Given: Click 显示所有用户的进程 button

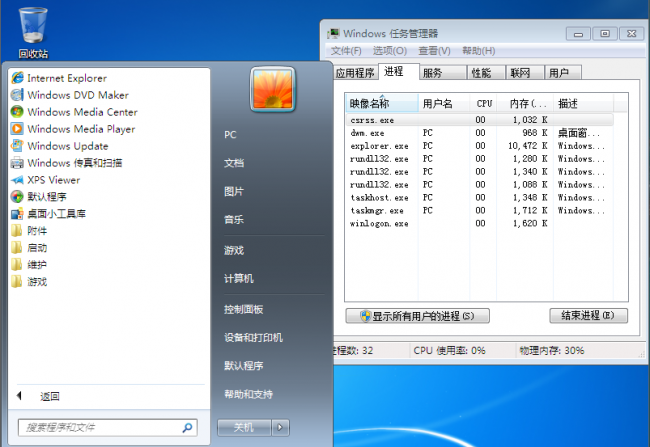Looking at the screenshot, I should point(417,316).
